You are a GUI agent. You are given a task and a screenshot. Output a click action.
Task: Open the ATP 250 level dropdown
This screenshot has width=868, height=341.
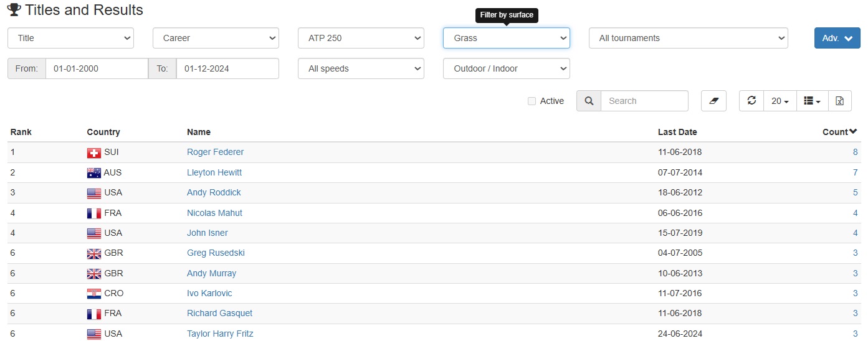pos(361,38)
